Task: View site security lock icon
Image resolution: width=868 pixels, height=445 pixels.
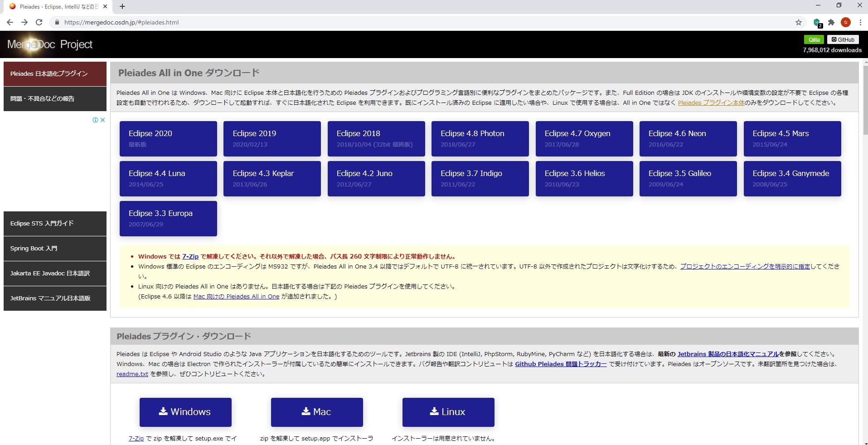Action: [x=57, y=22]
